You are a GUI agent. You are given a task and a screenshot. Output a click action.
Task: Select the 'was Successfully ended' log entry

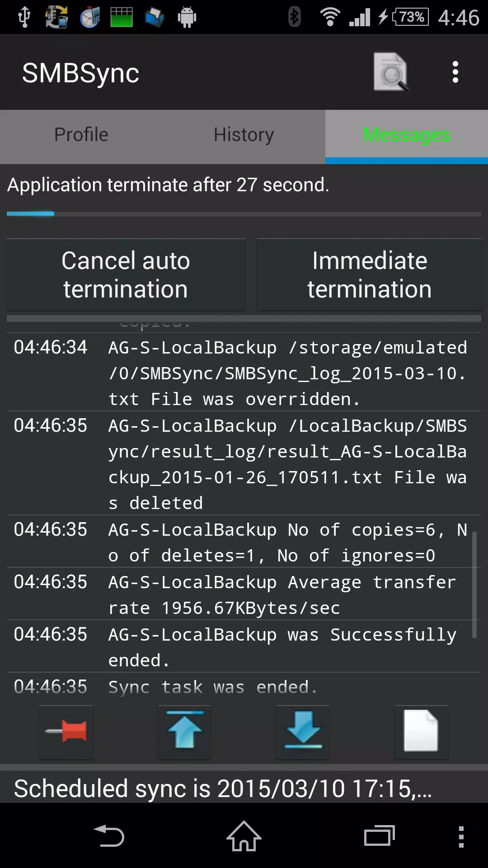tap(244, 646)
